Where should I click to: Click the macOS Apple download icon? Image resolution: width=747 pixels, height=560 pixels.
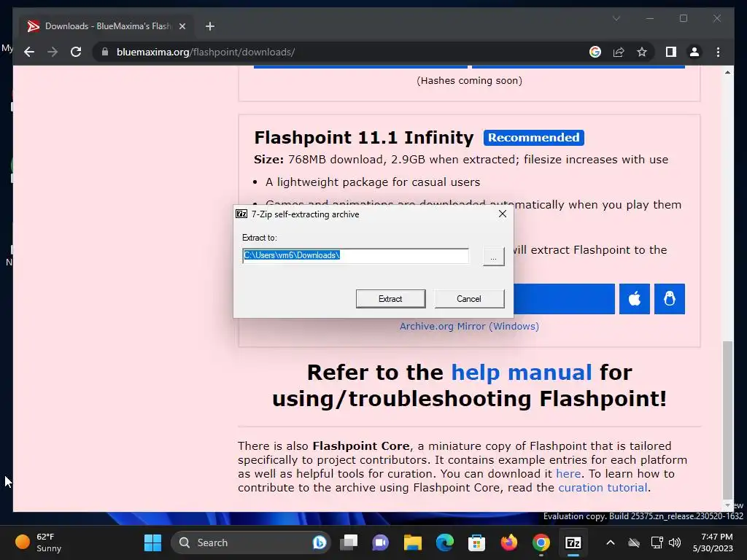tap(634, 299)
